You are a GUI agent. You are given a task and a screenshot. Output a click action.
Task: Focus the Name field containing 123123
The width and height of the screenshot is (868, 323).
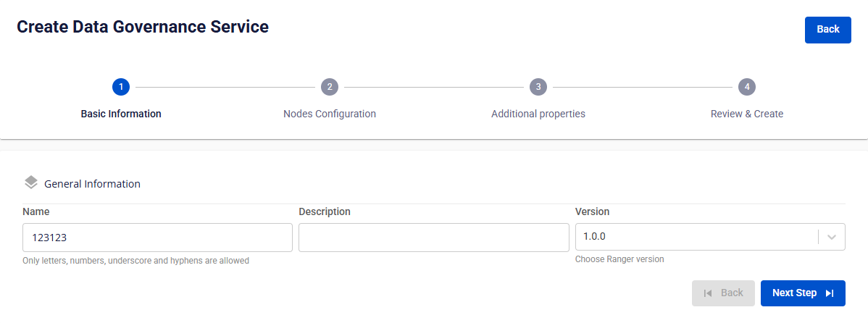coord(157,238)
